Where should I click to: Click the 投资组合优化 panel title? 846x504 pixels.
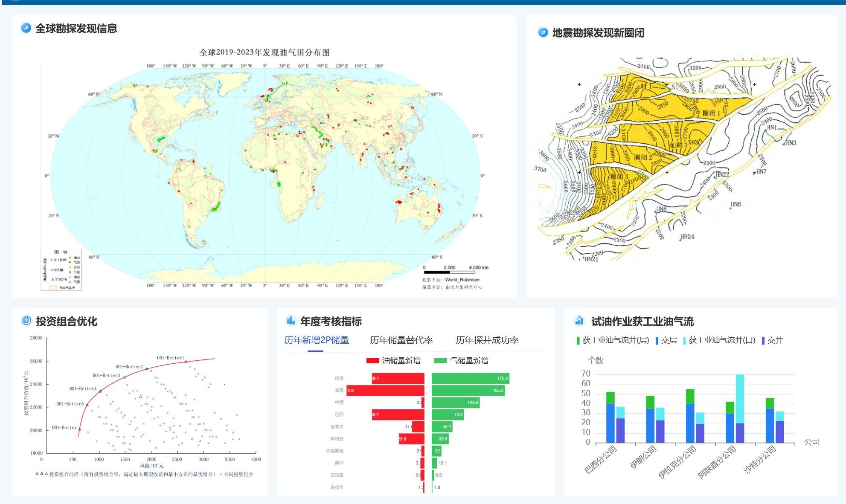pos(67,321)
